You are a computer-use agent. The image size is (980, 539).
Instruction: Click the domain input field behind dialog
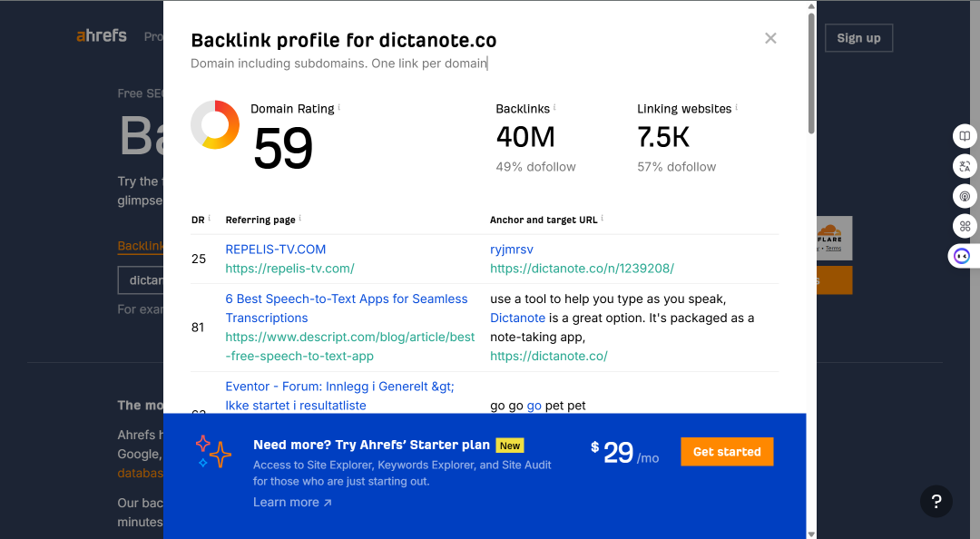(x=141, y=280)
